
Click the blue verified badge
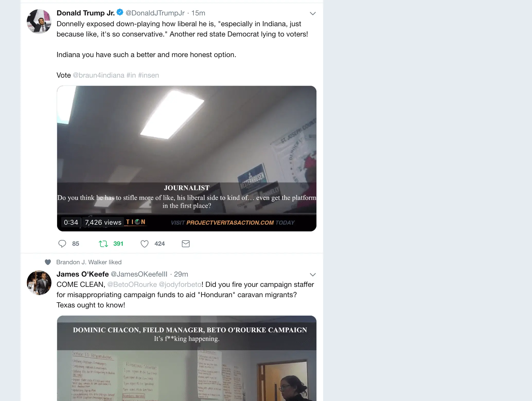[120, 12]
